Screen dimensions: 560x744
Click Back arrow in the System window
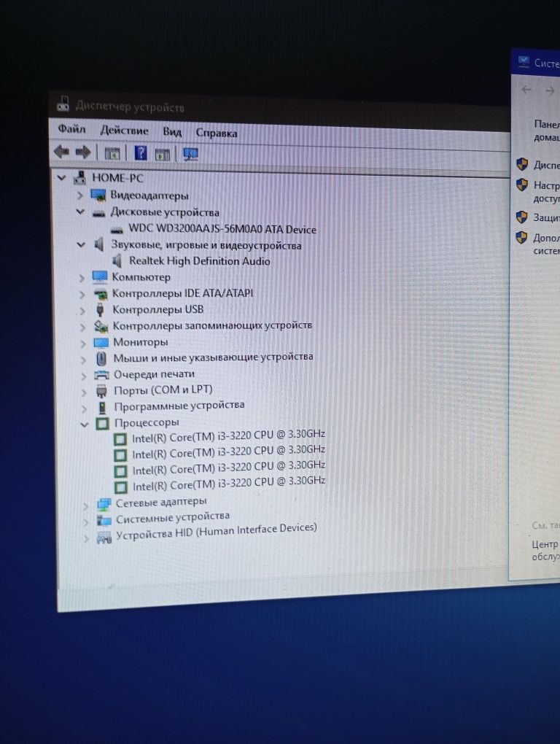[526, 90]
